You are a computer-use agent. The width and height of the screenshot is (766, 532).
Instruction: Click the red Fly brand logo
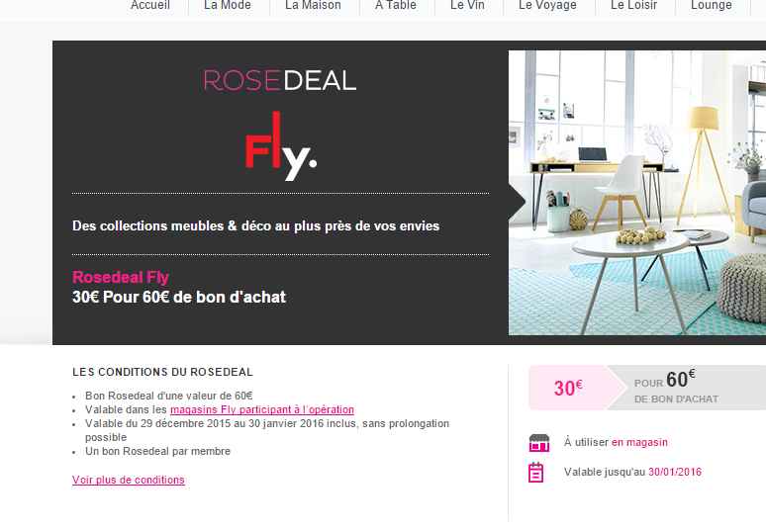click(280, 146)
